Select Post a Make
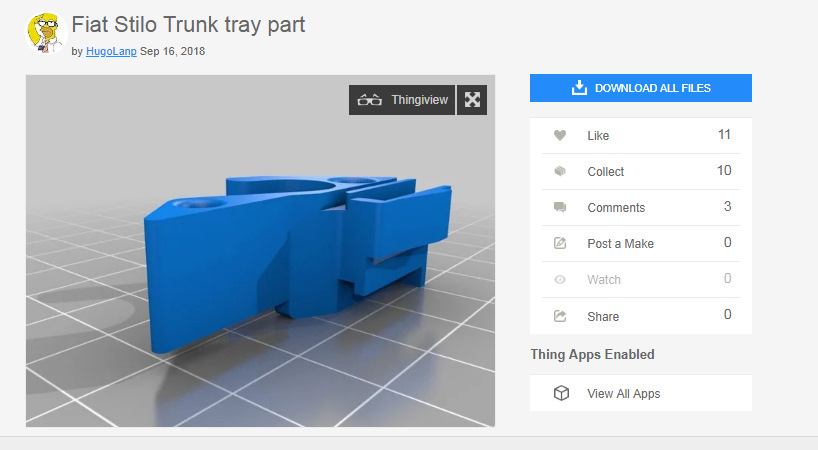The image size is (818, 450). pos(641,244)
